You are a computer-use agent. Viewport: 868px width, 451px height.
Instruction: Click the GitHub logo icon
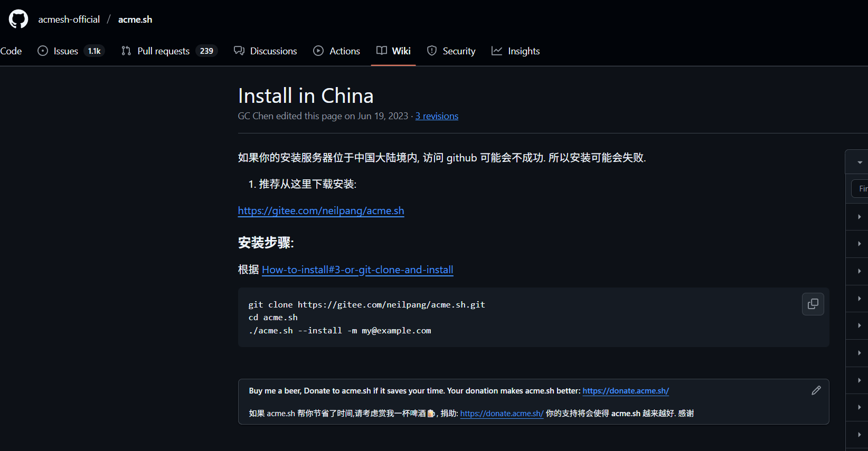click(18, 19)
